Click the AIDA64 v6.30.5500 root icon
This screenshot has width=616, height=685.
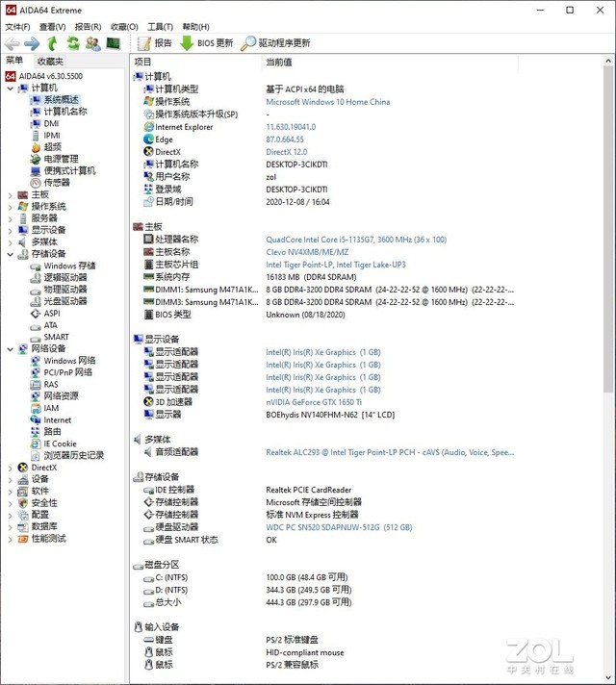(11, 76)
